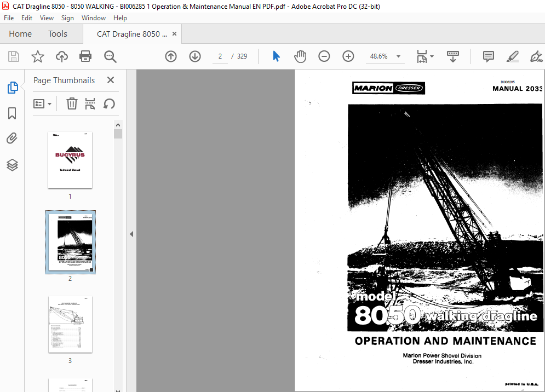The image size is (545, 392).
Task: Add document to starred favorites
Action: pos(38,56)
